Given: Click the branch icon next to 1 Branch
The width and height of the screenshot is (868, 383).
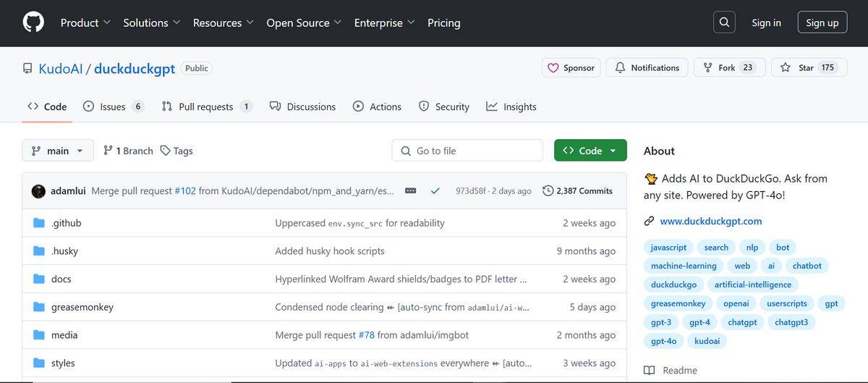Looking at the screenshot, I should 108,151.
